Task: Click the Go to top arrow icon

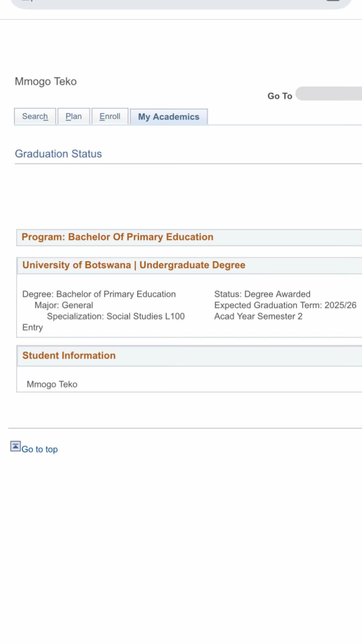Action: 15,446
